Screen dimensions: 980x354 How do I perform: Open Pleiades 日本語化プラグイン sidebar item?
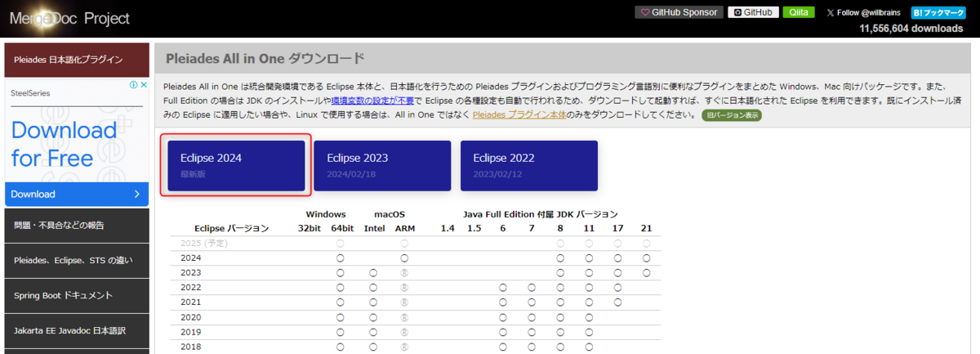77,60
